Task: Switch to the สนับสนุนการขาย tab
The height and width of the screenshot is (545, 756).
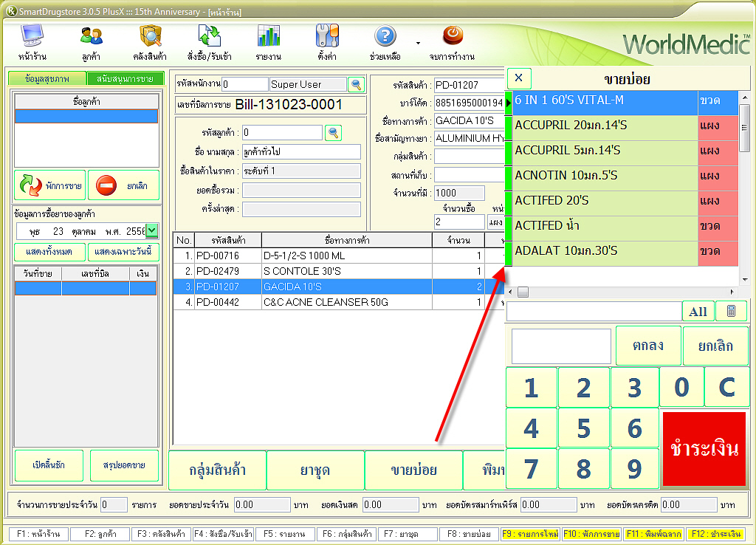Action: tap(125, 78)
